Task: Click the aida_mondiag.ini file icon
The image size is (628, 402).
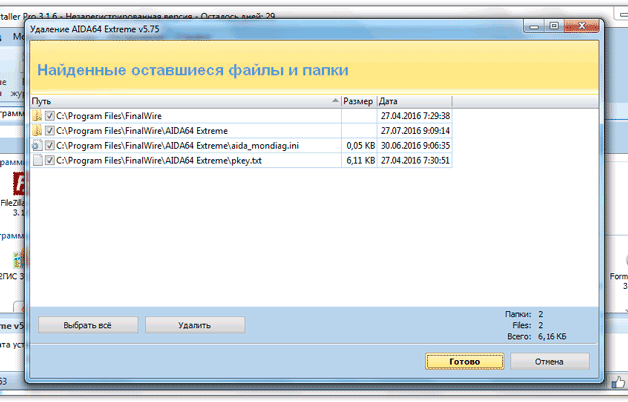Action: 37,146
